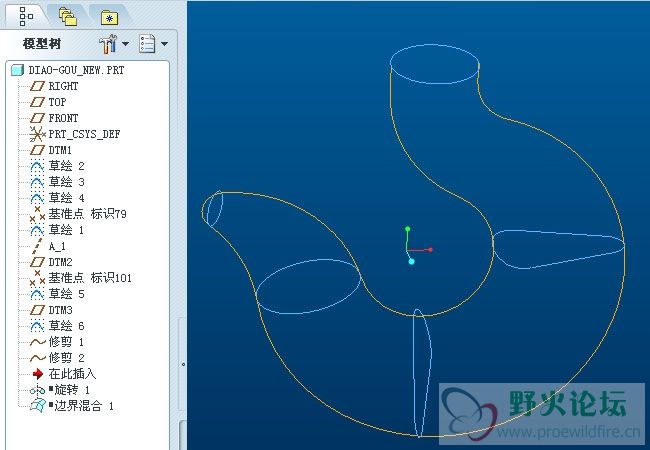Expand the Show dropdown arrow beside list icon
The width and height of the screenshot is (650, 450).
point(164,44)
